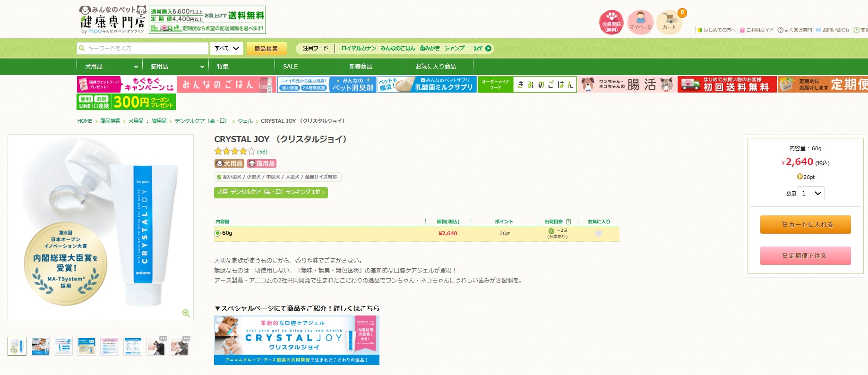868x375 pixels.
Task: Open はじめての方へ beginner guide link
Action: pos(717,30)
